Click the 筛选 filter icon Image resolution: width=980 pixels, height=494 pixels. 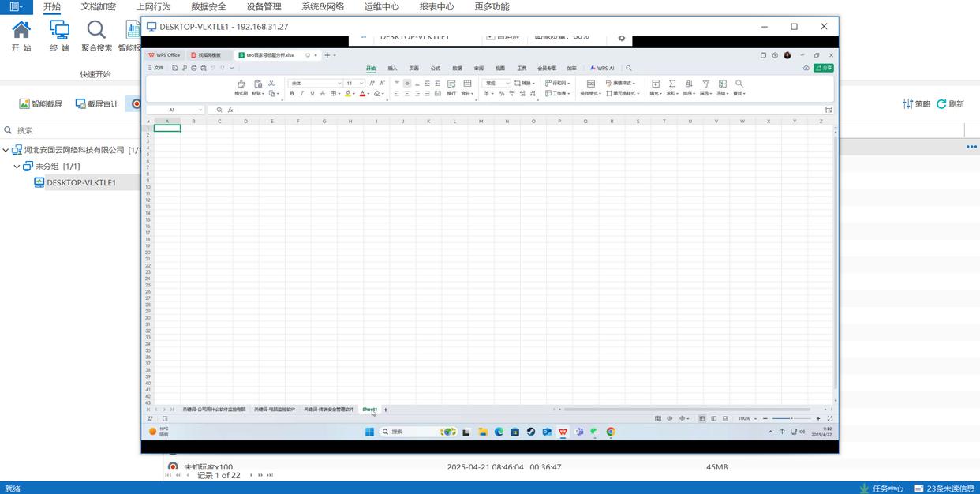pos(705,88)
